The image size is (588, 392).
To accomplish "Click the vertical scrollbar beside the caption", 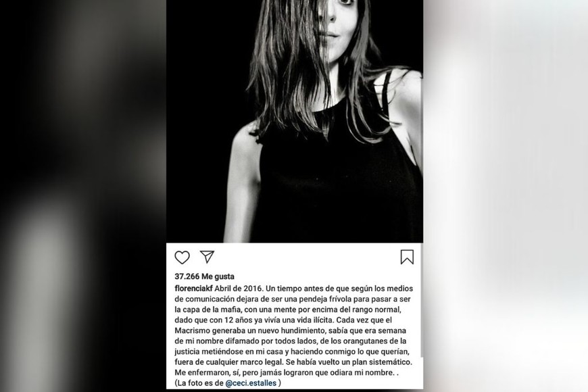I will coord(422,300).
